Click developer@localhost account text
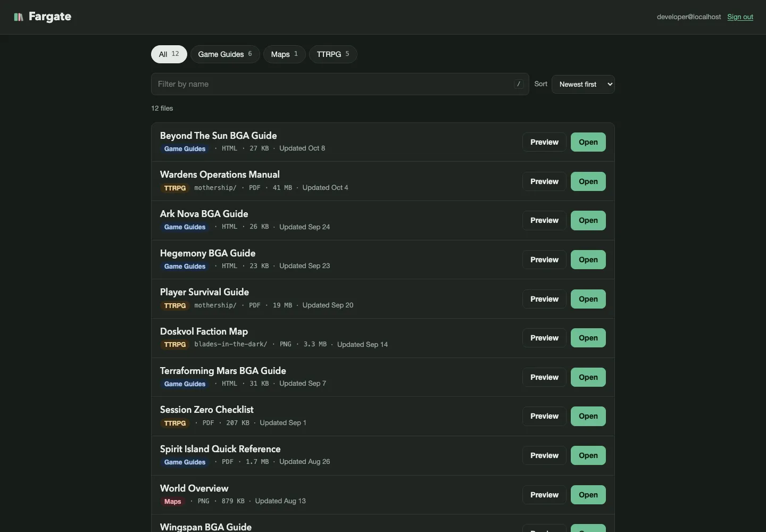The image size is (766, 532). 689,17
